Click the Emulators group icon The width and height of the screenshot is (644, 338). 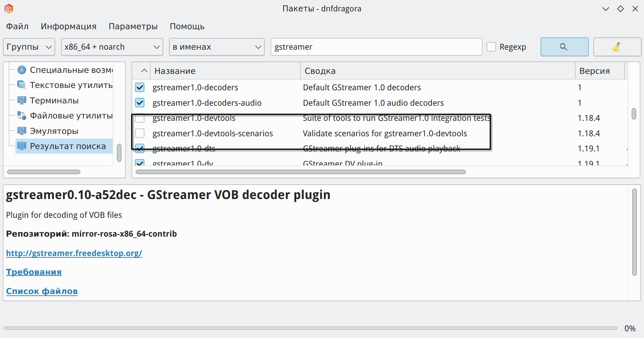tap(22, 131)
